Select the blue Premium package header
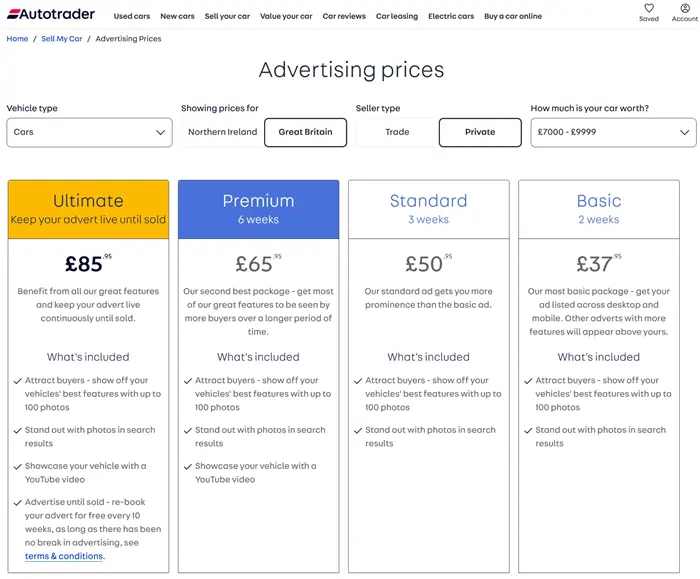 [258, 209]
